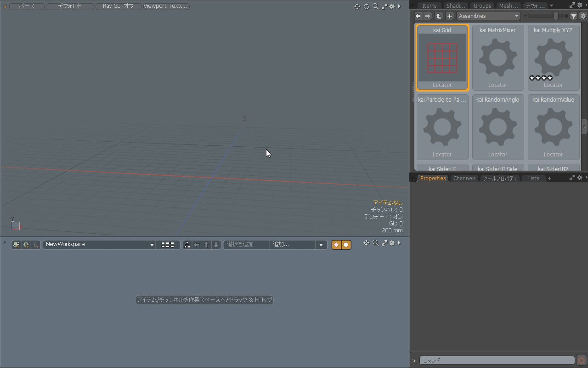Switch to the Properties tab
Viewport: 588px width, 368px height.
tap(433, 178)
